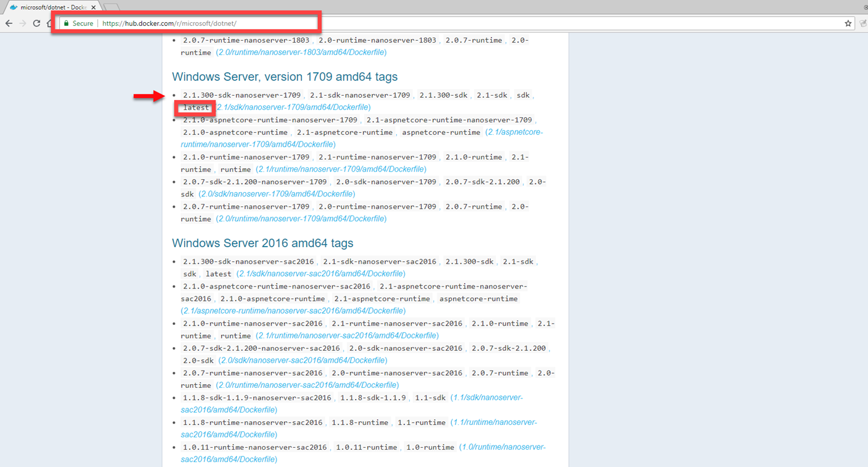The width and height of the screenshot is (868, 467).
Task: Open 2.0/sdk/nanoserver-1709/amd64/Dockerfile link
Action: (x=277, y=194)
